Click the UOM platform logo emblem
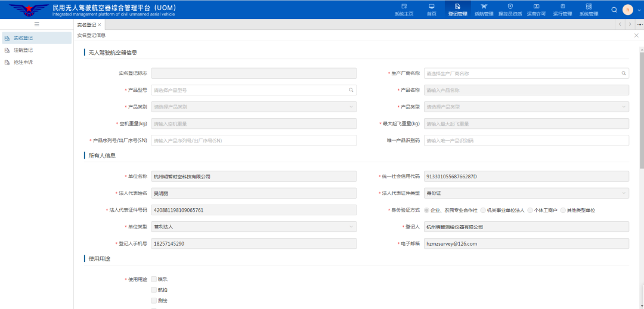Screen dimensions: 644x309 point(29,10)
